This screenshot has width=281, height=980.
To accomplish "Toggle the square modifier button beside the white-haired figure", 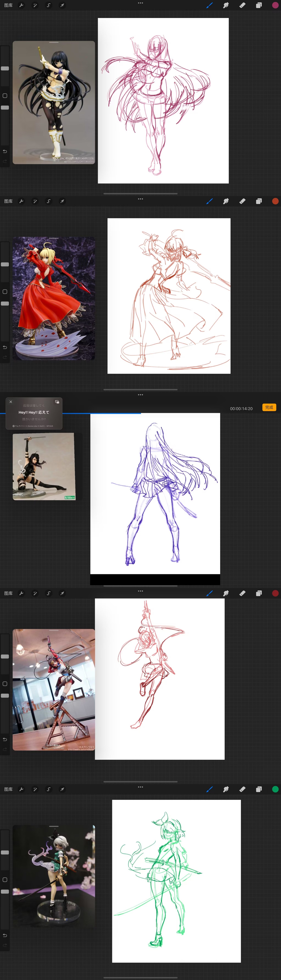I will point(5,879).
